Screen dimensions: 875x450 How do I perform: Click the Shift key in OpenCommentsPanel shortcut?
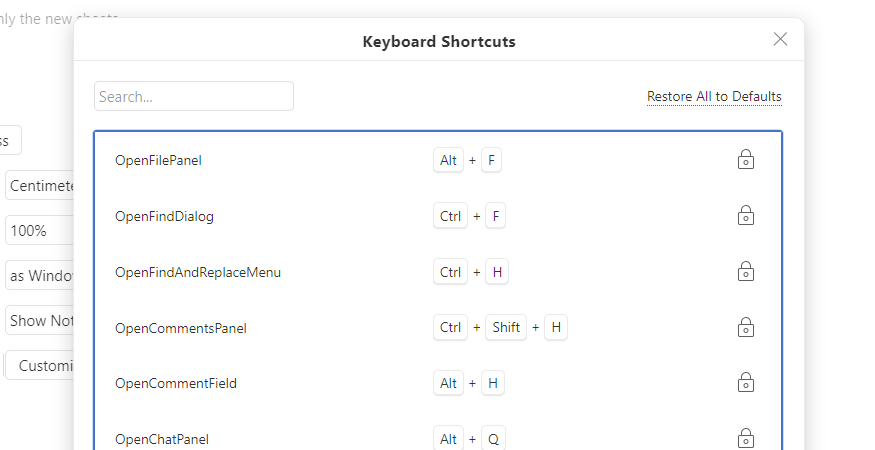pyautogui.click(x=506, y=327)
